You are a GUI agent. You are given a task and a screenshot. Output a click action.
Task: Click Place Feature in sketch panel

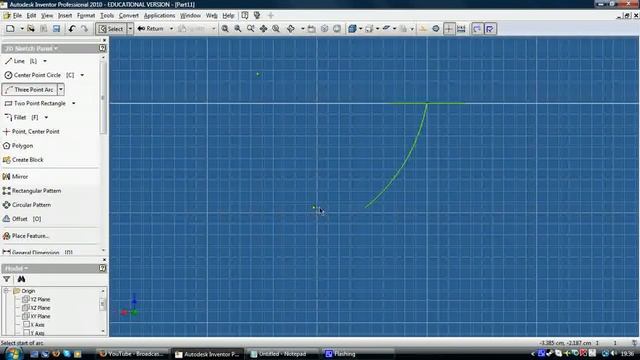tap(26, 236)
